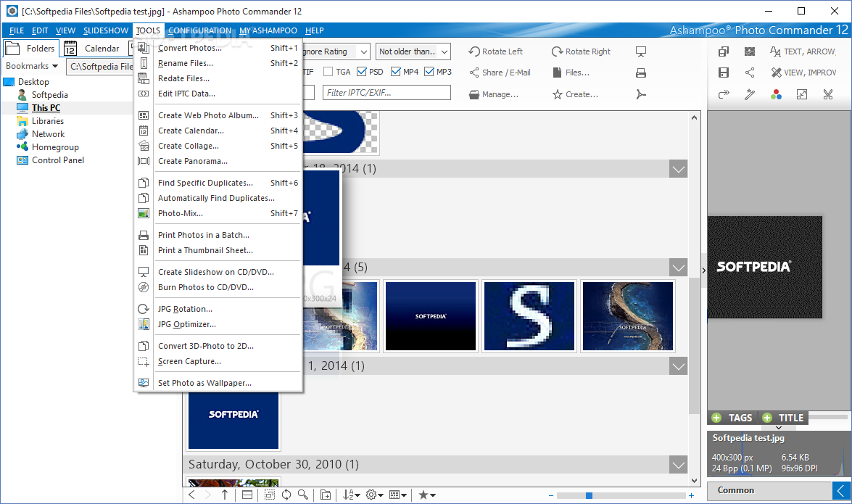Open the RGB color adjustment icon

(776, 94)
